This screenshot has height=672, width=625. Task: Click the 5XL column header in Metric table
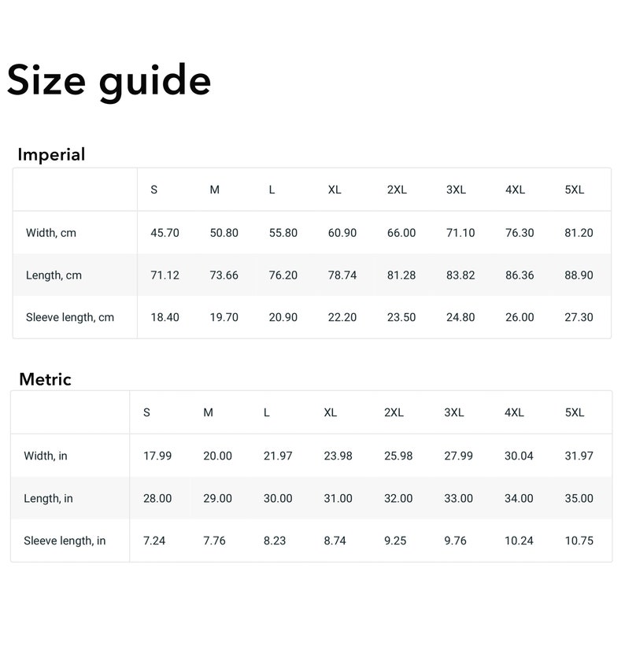coord(575,412)
